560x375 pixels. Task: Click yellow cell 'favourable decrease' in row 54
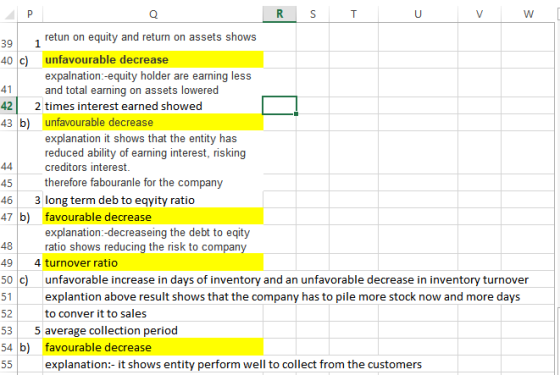click(153, 347)
